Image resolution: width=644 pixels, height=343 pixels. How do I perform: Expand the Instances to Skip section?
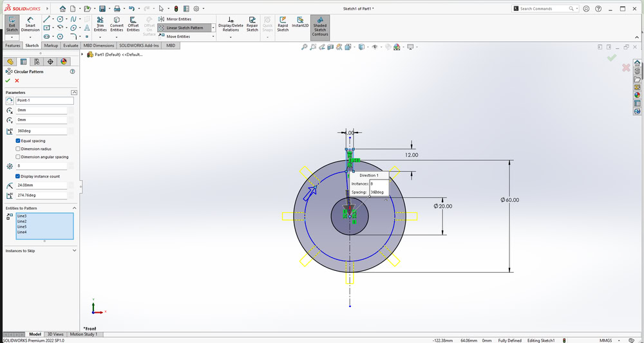[x=74, y=250]
